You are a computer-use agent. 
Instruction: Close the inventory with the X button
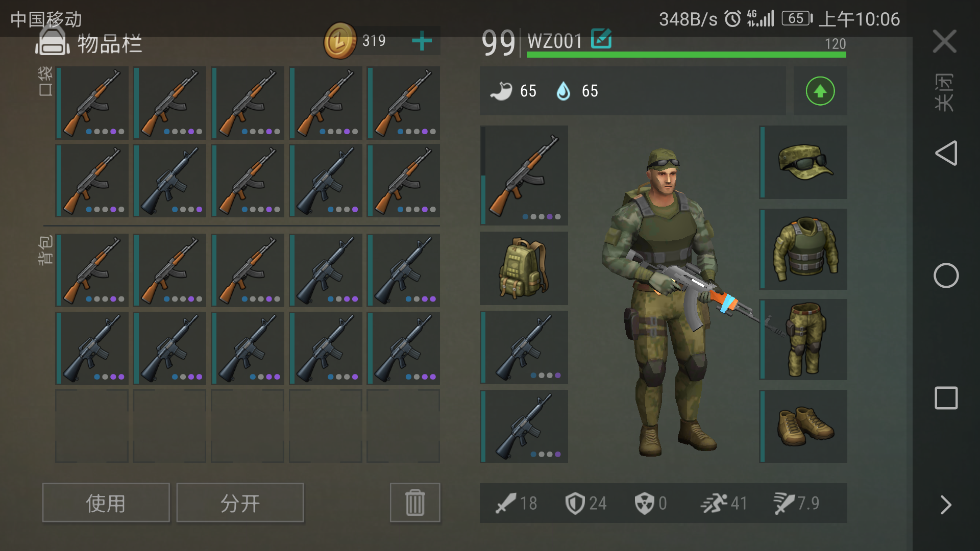pyautogui.click(x=945, y=41)
